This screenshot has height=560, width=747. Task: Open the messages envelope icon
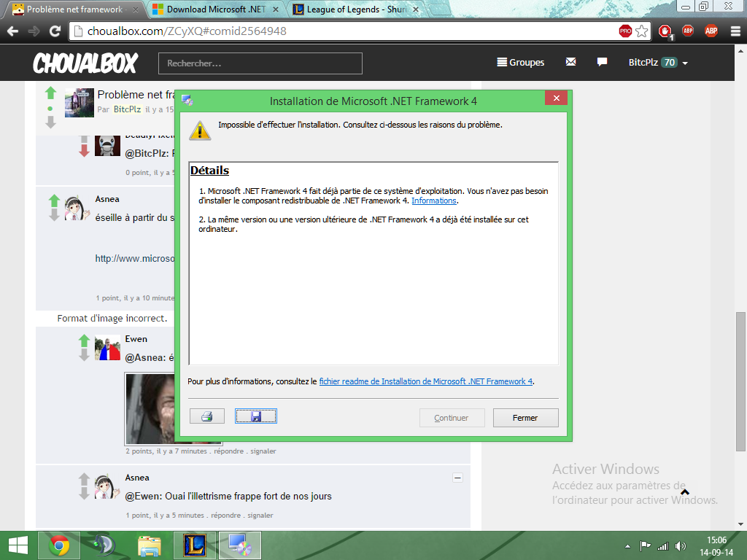pyautogui.click(x=570, y=63)
